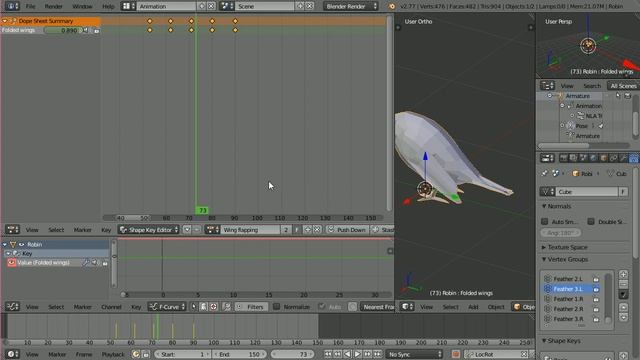Edit the current frame 73 field
This screenshot has height=360, width=640.
tap(292, 354)
